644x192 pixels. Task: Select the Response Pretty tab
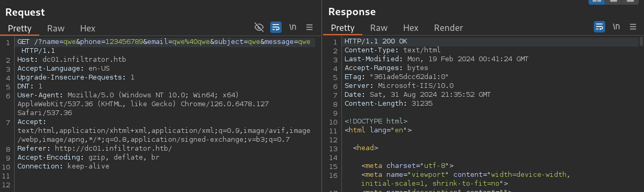(x=343, y=28)
